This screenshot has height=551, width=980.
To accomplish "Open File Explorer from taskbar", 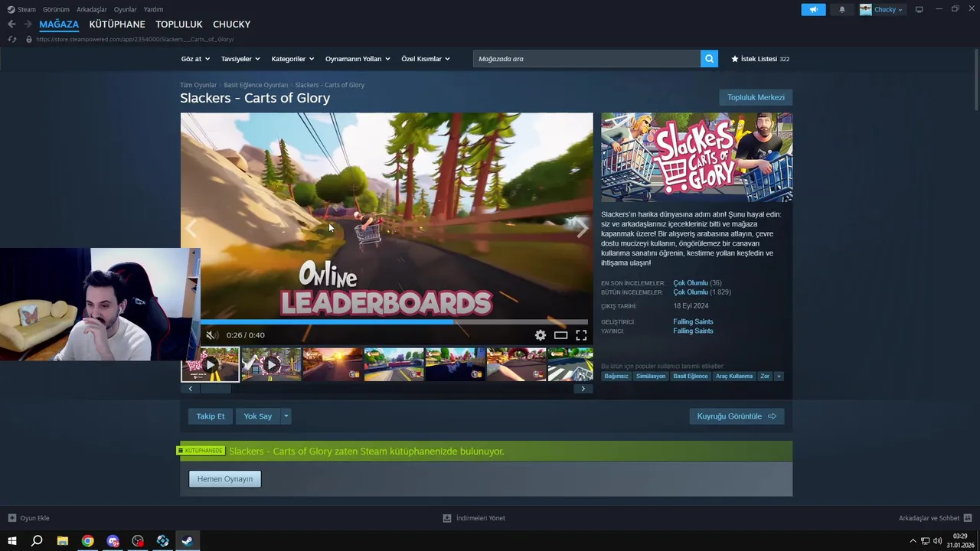I will click(x=63, y=541).
